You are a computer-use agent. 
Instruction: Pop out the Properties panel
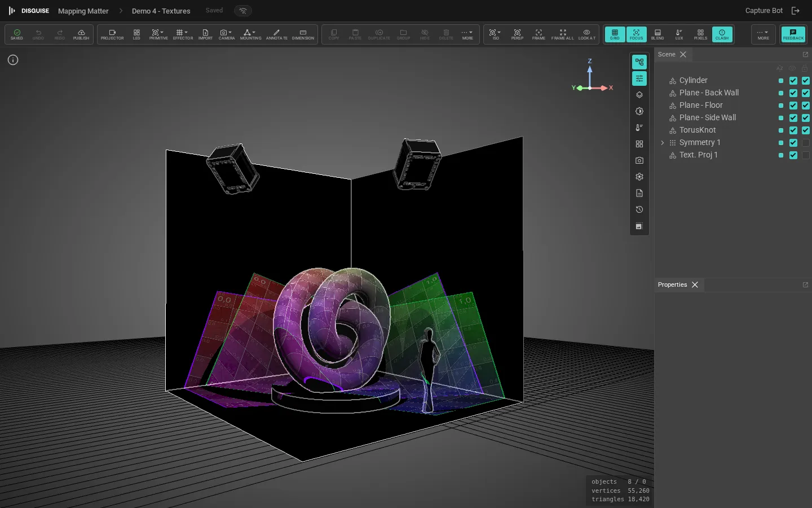[x=805, y=284]
